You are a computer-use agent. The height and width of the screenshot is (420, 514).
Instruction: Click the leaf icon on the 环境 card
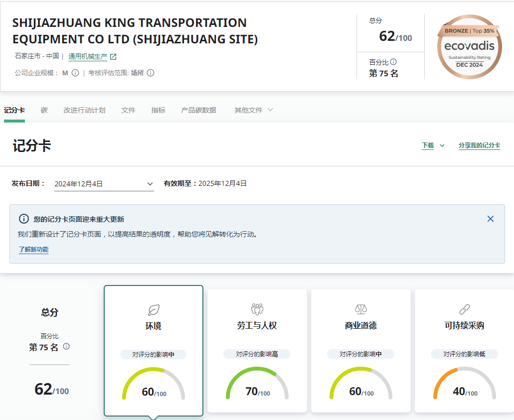(x=154, y=310)
